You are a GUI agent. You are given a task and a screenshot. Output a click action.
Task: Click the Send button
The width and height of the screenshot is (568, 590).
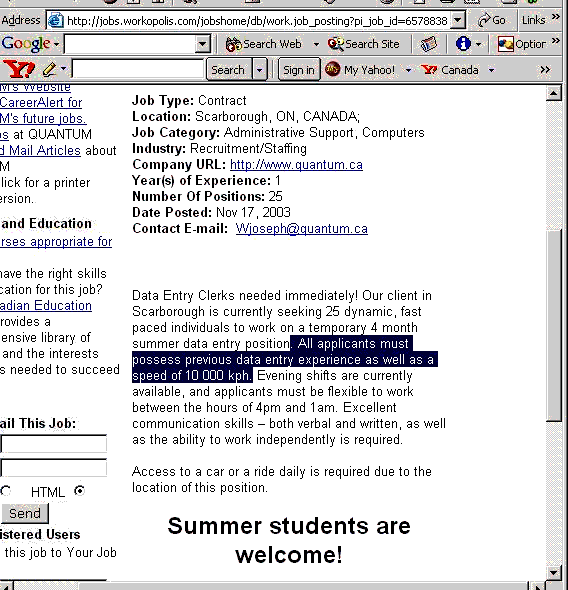point(24,514)
